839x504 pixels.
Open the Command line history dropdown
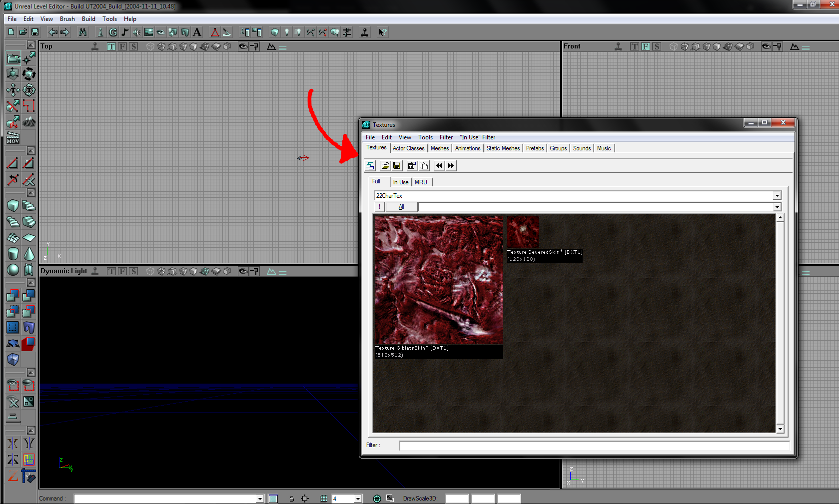coord(260,499)
